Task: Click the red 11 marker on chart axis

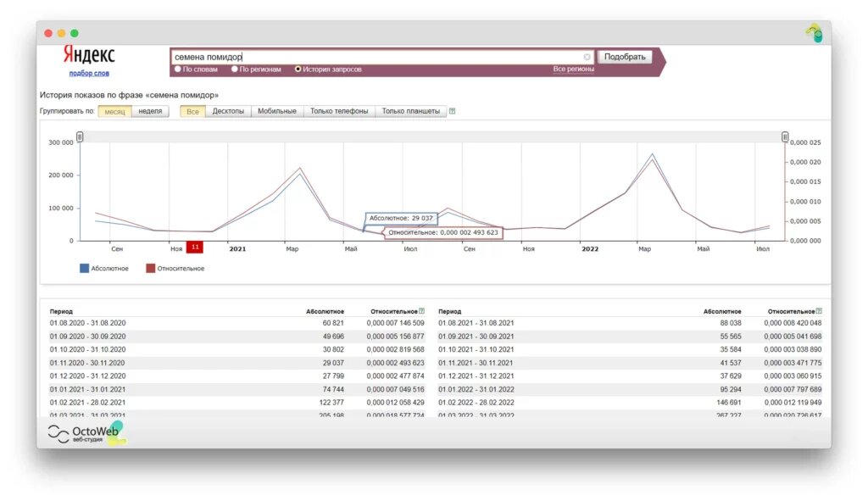Action: coord(195,248)
